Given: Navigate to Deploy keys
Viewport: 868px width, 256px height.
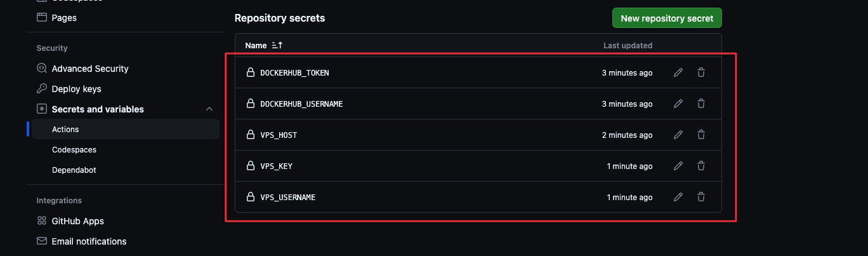Looking at the screenshot, I should [76, 89].
